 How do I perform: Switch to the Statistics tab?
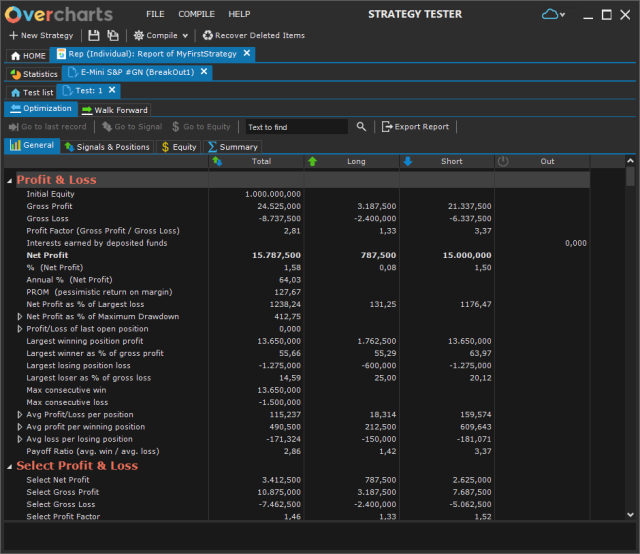tap(34, 74)
